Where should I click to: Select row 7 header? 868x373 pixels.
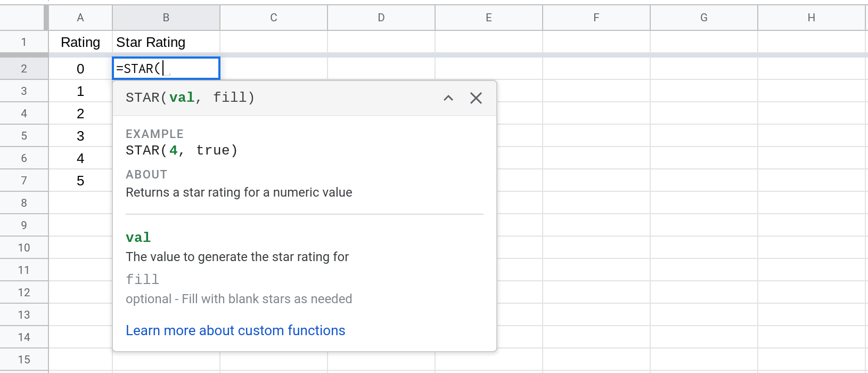tap(24, 181)
